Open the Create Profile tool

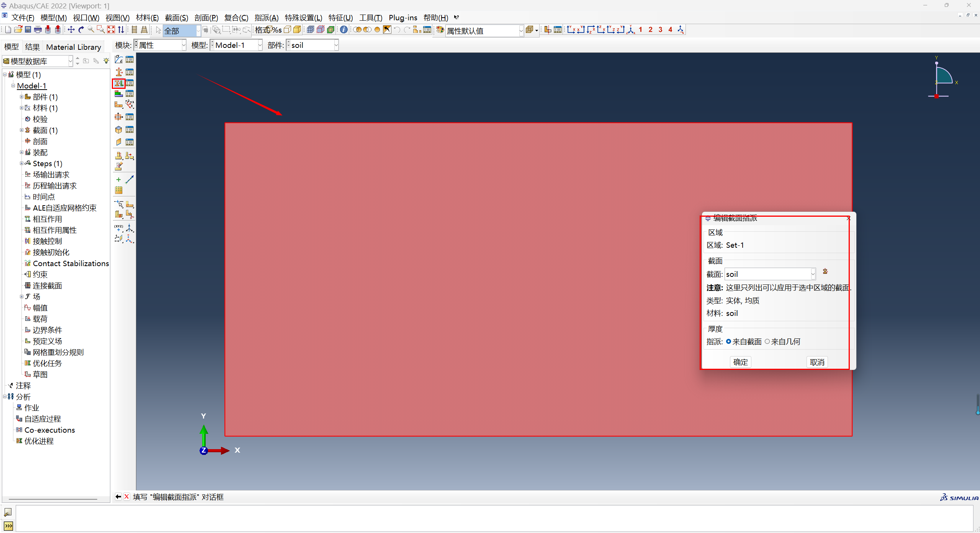point(119,117)
